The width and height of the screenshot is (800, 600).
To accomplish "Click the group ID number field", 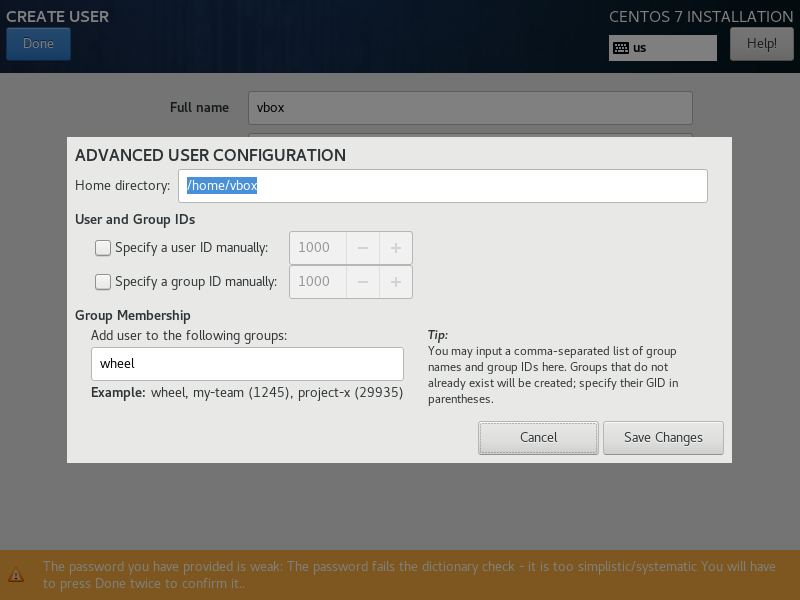I will 318,282.
